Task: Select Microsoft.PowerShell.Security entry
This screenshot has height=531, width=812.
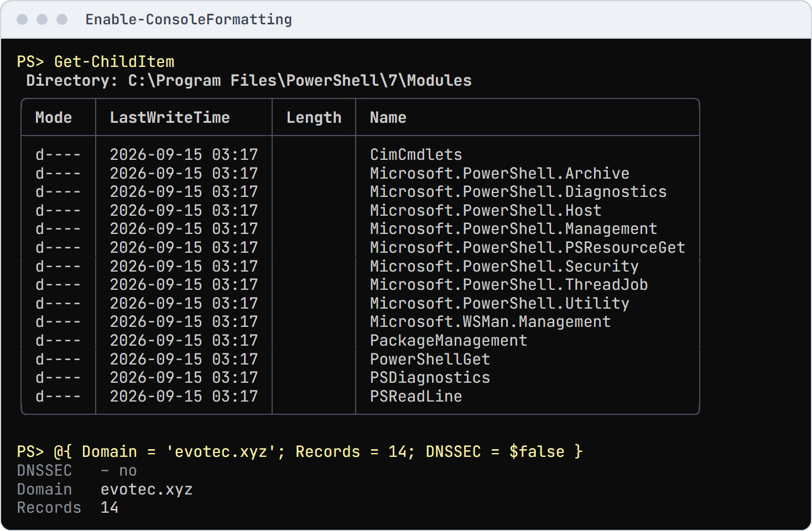Action: 504,266
